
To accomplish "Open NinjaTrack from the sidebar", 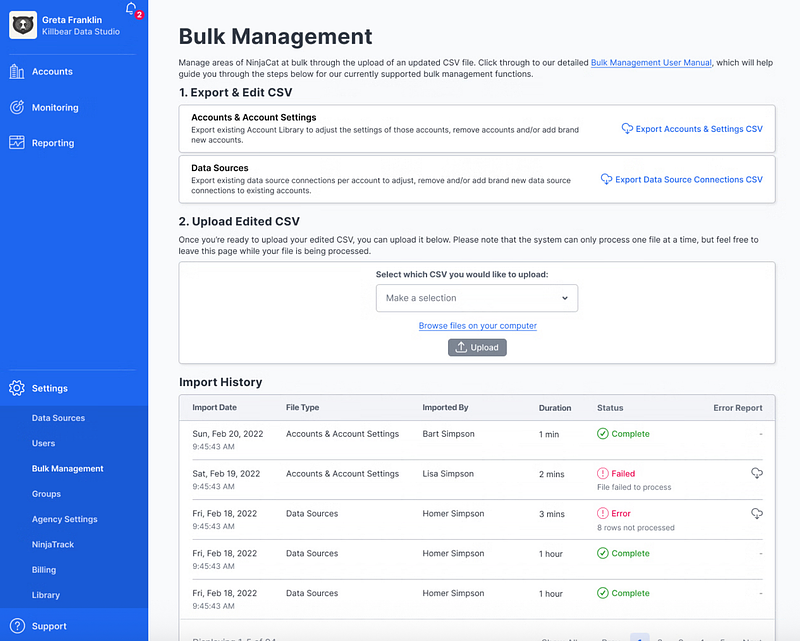I will point(53,545).
